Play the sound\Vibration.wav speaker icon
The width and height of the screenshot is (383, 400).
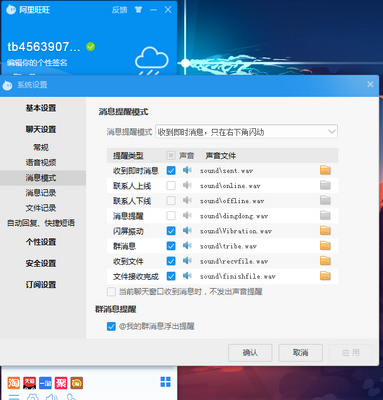[x=187, y=230]
